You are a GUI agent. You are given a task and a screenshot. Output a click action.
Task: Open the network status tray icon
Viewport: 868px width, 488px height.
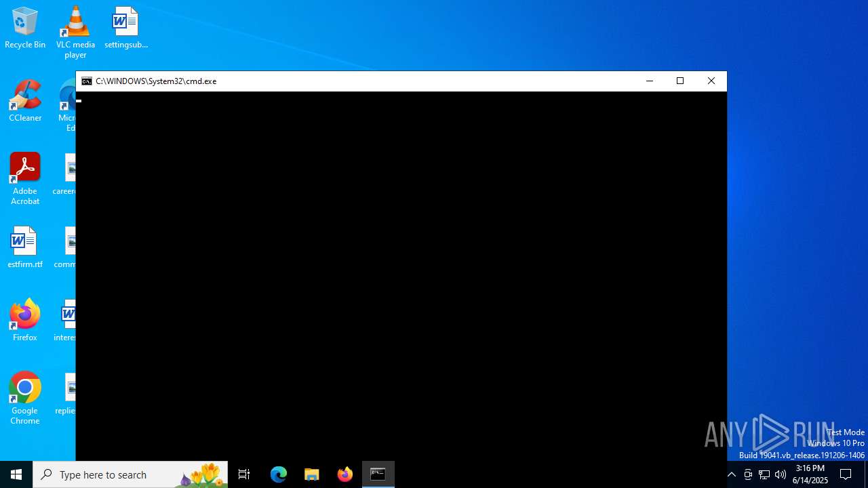[764, 474]
